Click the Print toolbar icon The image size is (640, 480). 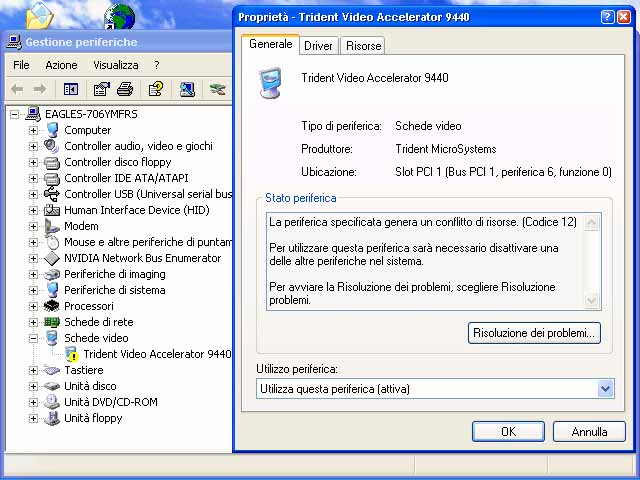[x=125, y=89]
